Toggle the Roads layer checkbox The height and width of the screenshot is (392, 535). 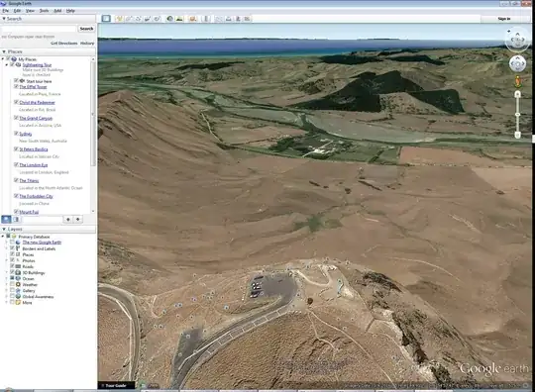(12, 266)
